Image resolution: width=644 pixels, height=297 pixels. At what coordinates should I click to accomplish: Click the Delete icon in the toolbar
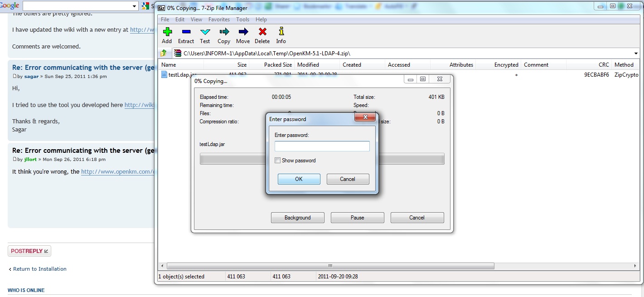click(262, 34)
